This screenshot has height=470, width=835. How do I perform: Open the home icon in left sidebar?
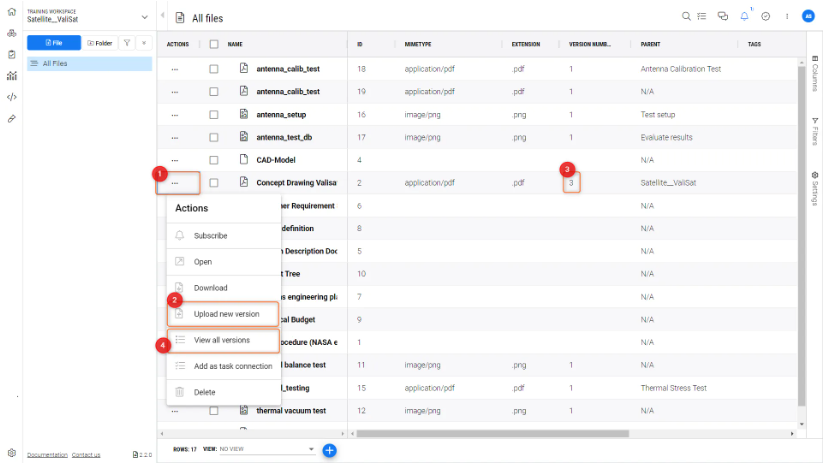click(11, 12)
